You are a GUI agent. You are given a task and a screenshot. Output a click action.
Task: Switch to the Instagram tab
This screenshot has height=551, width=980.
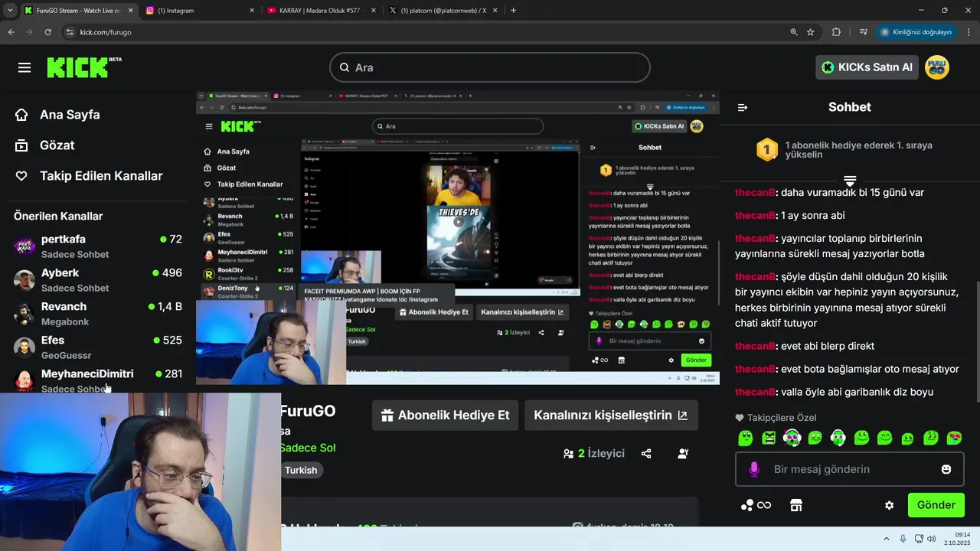199,11
